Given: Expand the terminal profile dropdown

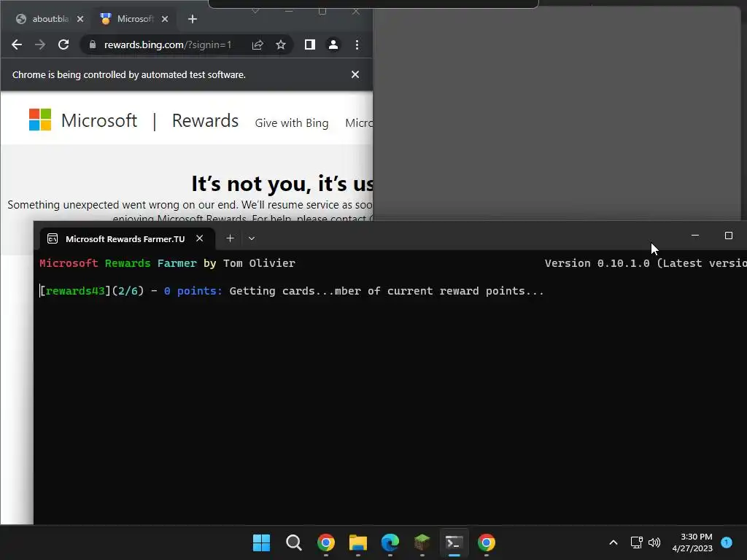Looking at the screenshot, I should coord(252,238).
